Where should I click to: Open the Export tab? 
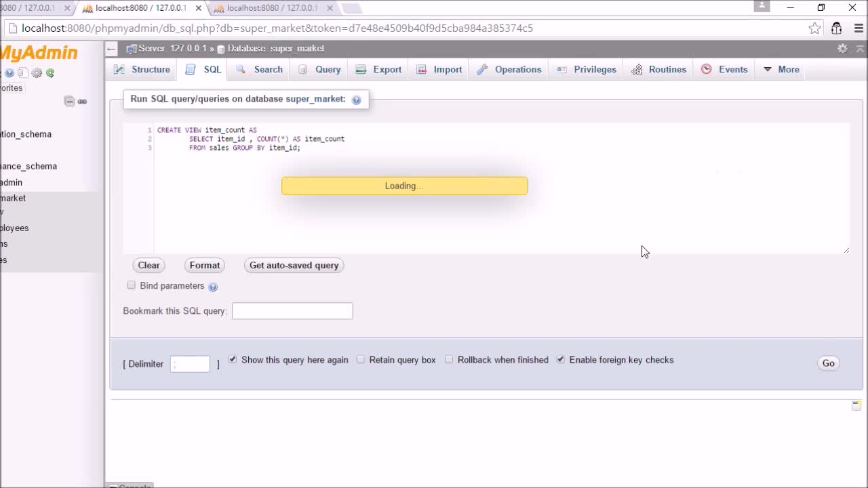(379, 69)
